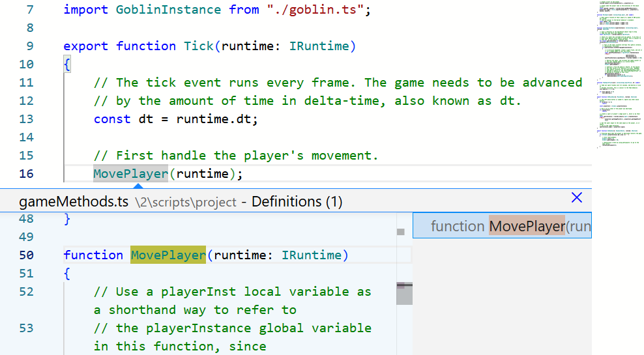
Task: Click the const keyword on line 13
Action: point(112,119)
